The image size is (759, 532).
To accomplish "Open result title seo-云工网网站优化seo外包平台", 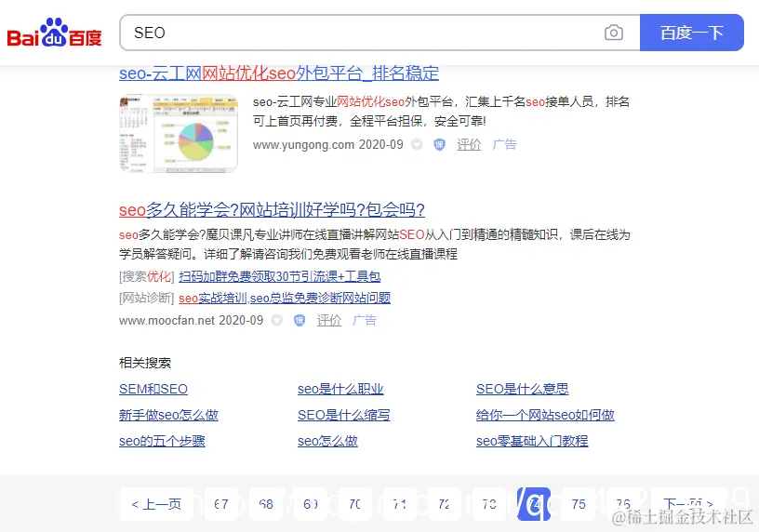I will tap(279, 73).
